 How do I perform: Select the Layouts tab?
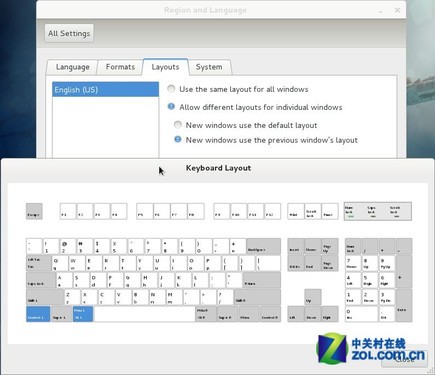(x=165, y=67)
